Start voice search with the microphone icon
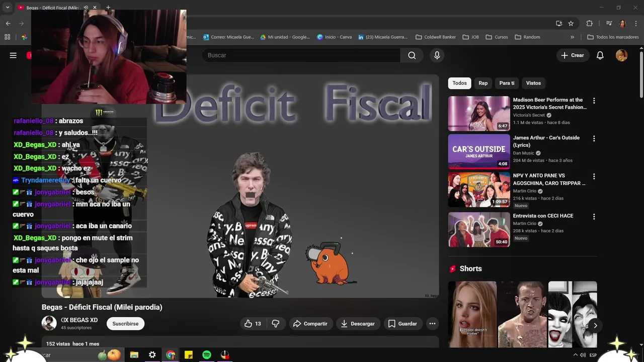Image resolution: width=644 pixels, height=362 pixels. click(437, 55)
